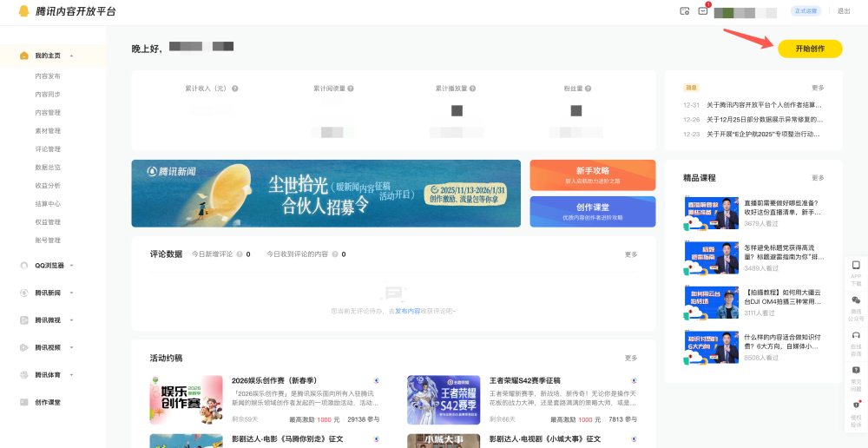Click the 尘世拾光 合伙人招募令 banner
The image size is (868, 448).
pos(326,194)
